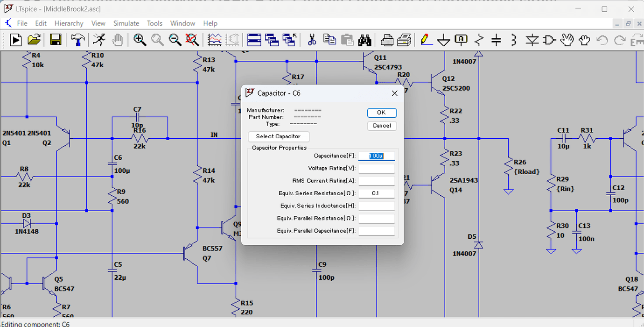
Task: Click the Voltage Rating[V] field
Action: (377, 169)
